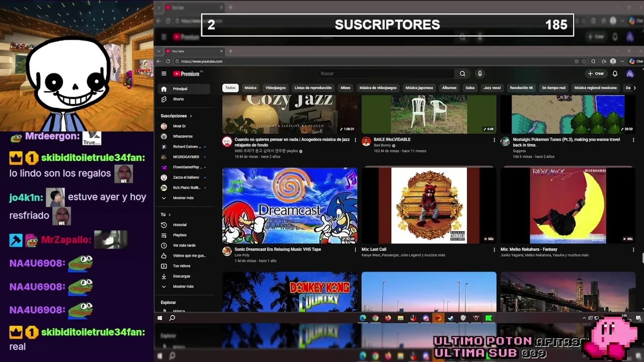Open the more options menu for BAILE INoLVIDABLE
Image resolution: width=644 pixels, height=362 pixels.
(494, 140)
